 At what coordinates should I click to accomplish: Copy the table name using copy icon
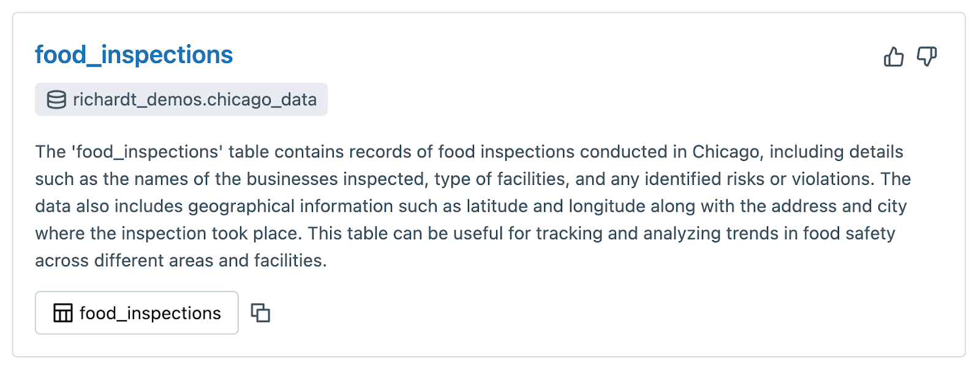[260, 313]
